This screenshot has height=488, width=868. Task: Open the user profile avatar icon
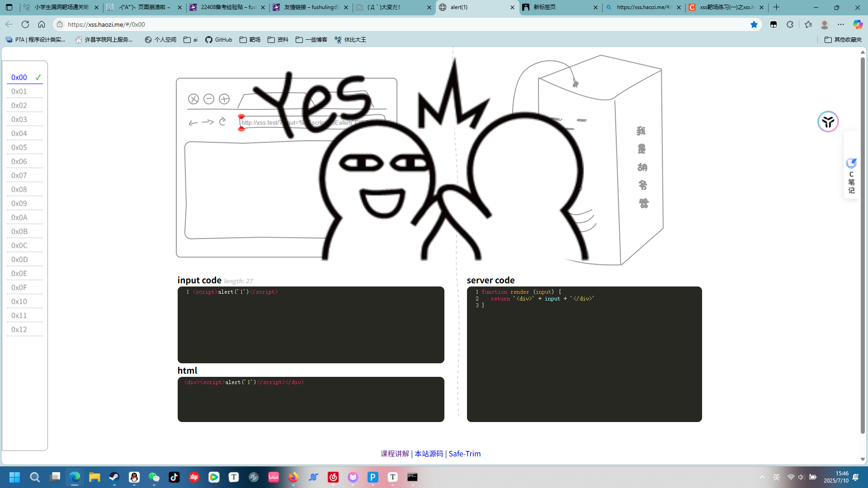pyautogui.click(x=825, y=24)
